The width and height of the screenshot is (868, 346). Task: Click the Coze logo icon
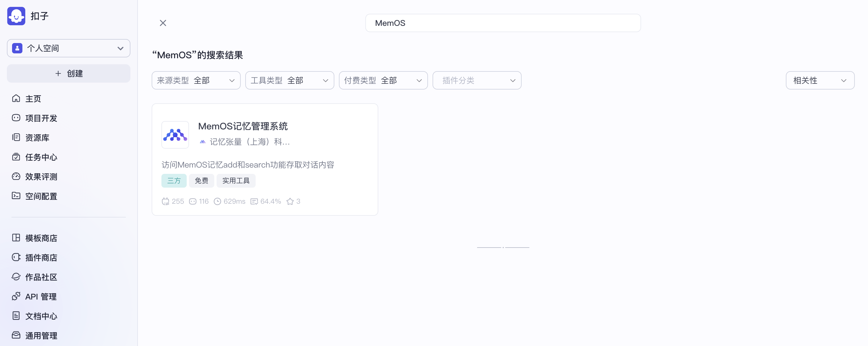(x=16, y=16)
